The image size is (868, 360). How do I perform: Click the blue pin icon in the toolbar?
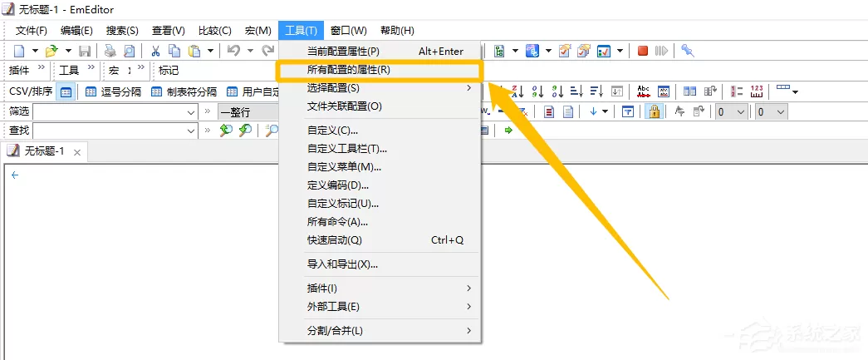(x=688, y=51)
